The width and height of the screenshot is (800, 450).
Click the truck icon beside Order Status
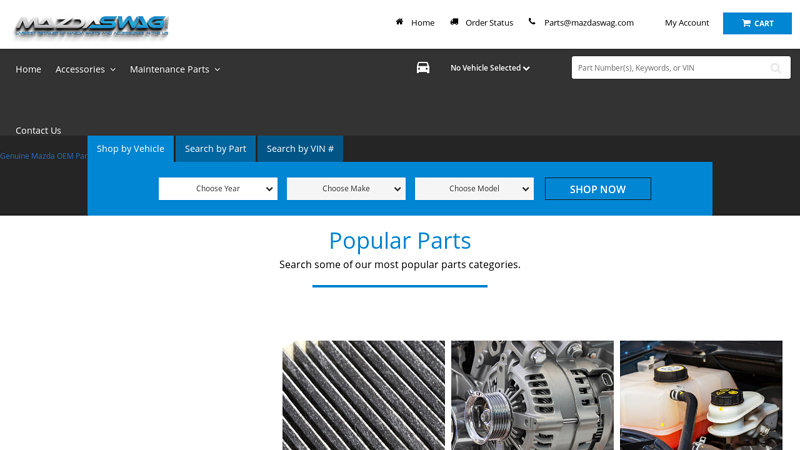pyautogui.click(x=454, y=21)
